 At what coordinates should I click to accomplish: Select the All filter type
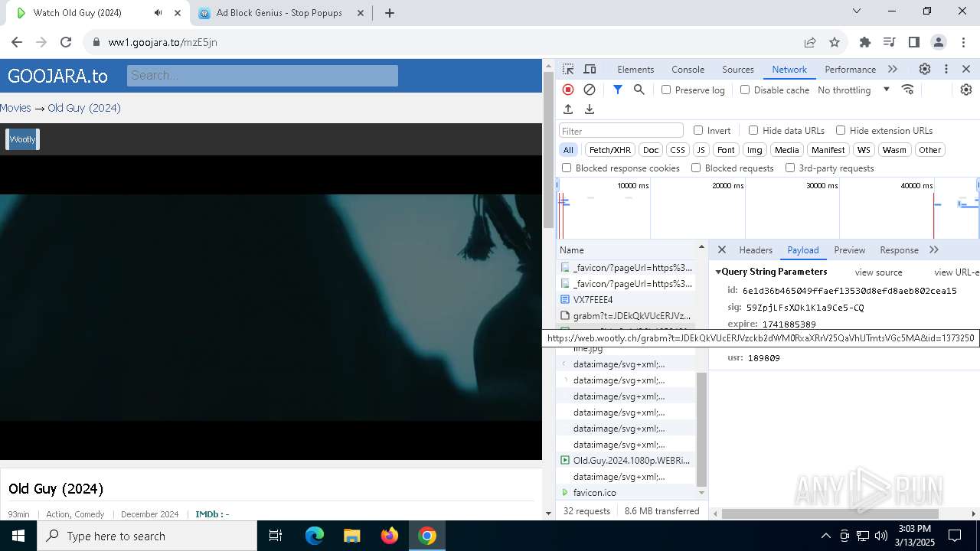point(568,150)
